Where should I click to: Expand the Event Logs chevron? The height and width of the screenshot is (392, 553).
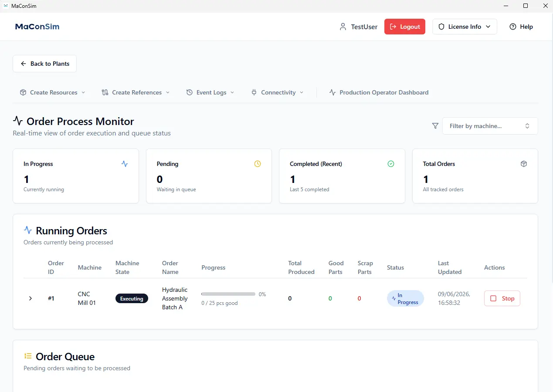(232, 92)
